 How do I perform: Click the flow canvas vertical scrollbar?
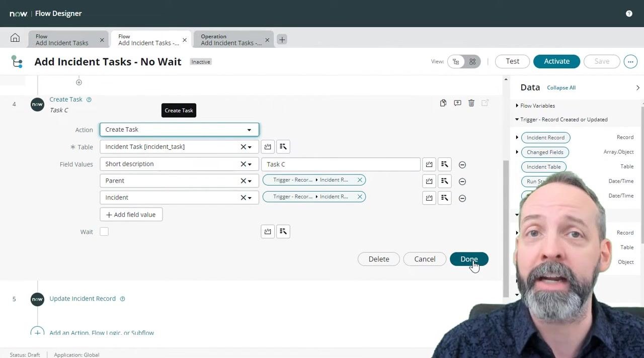click(x=506, y=229)
